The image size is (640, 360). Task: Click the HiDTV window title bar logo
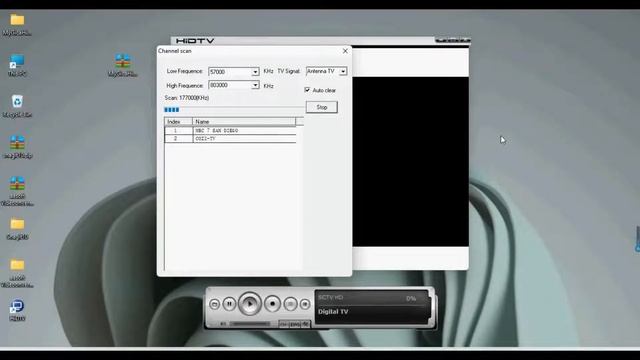click(195, 41)
